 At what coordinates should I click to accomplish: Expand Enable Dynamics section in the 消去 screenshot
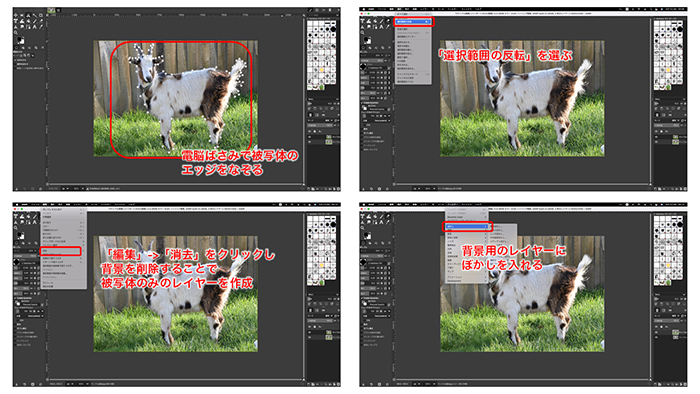pos(22,298)
